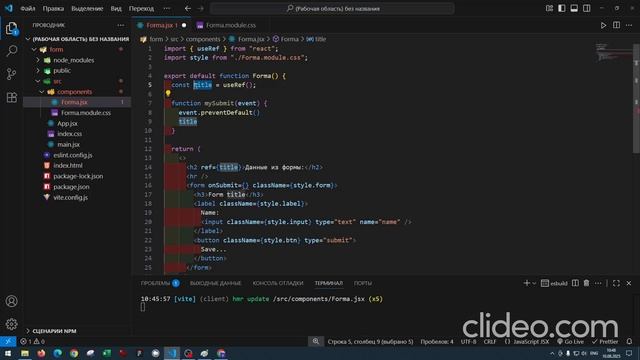This screenshot has height=360, width=640.
Task: Add a new terminal with plus icon
Action: pyautogui.click(x=527, y=283)
